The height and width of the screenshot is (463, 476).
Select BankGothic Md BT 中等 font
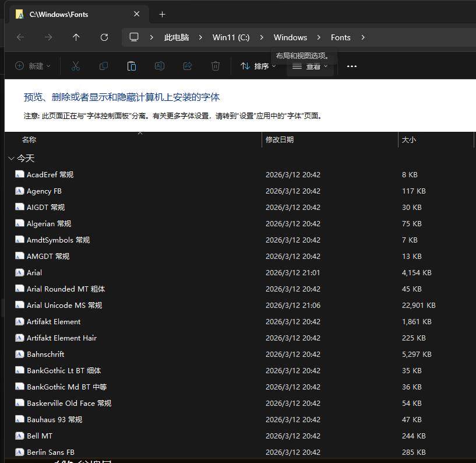click(67, 387)
